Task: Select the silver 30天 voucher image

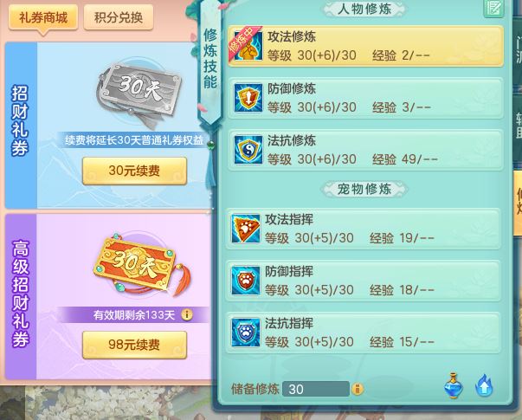Action: click(x=139, y=94)
